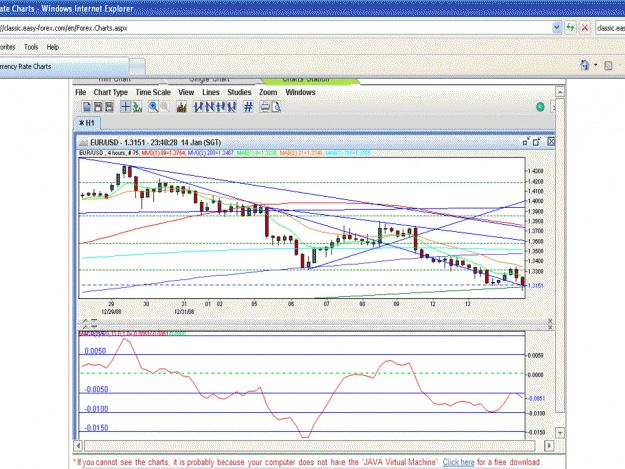Zoom in with the magnifier plus icon
Screen dimensions: 625x469
pyautogui.click(x=153, y=107)
